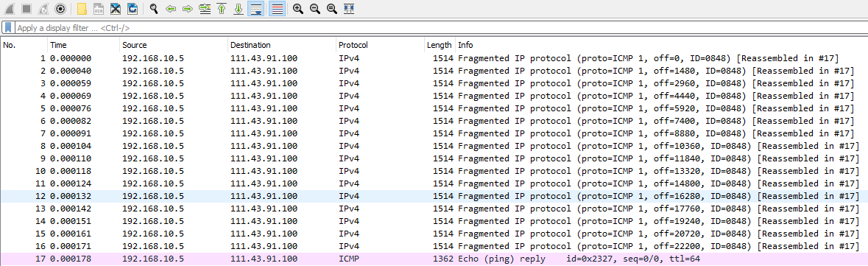868x266 pixels.
Task: Click the Start capture shark fin icon
Action: [x=10, y=9]
